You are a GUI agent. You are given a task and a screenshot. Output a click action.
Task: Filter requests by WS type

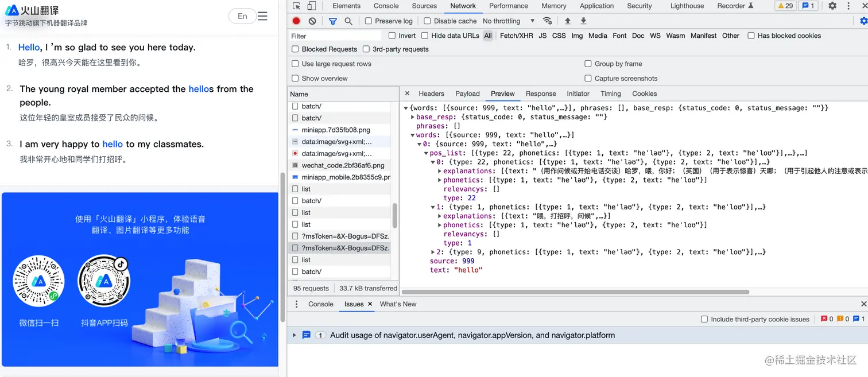[x=655, y=36]
